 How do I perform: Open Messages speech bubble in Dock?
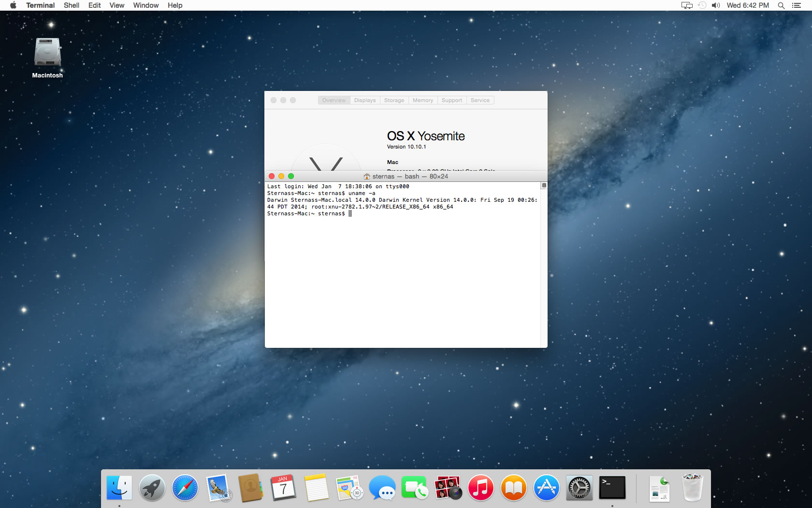(382, 488)
